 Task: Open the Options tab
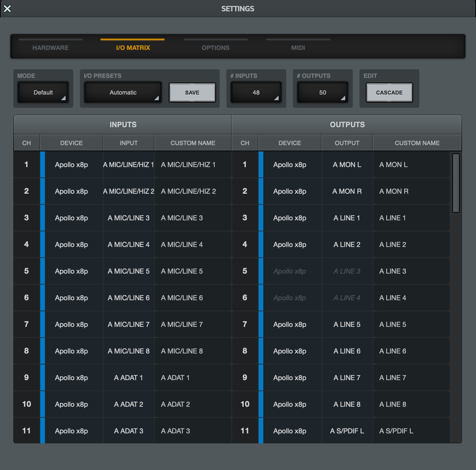[x=215, y=48]
